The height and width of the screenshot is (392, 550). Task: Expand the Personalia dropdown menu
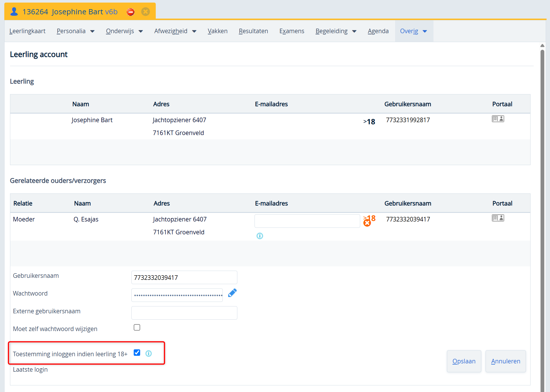(x=76, y=31)
